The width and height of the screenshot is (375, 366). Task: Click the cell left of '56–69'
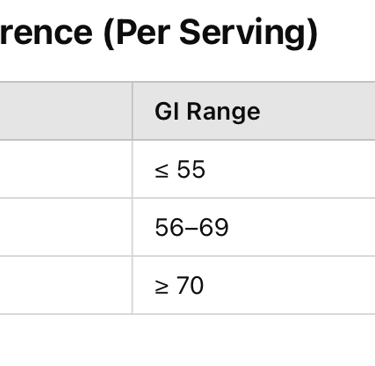(x=66, y=227)
